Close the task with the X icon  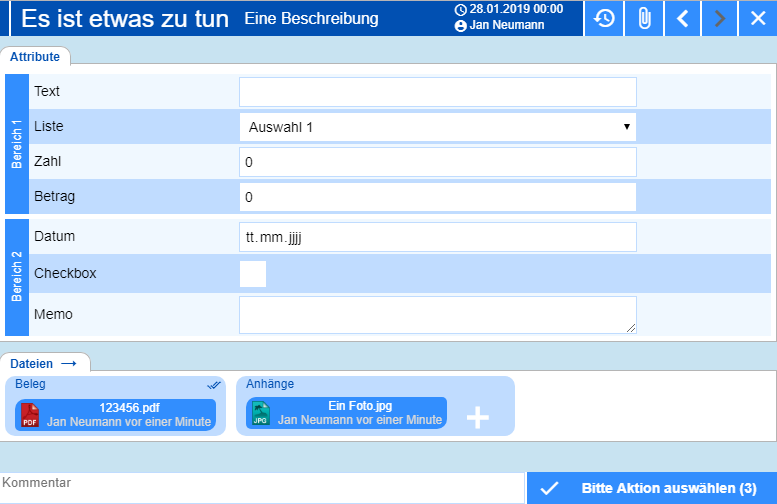tap(758, 18)
